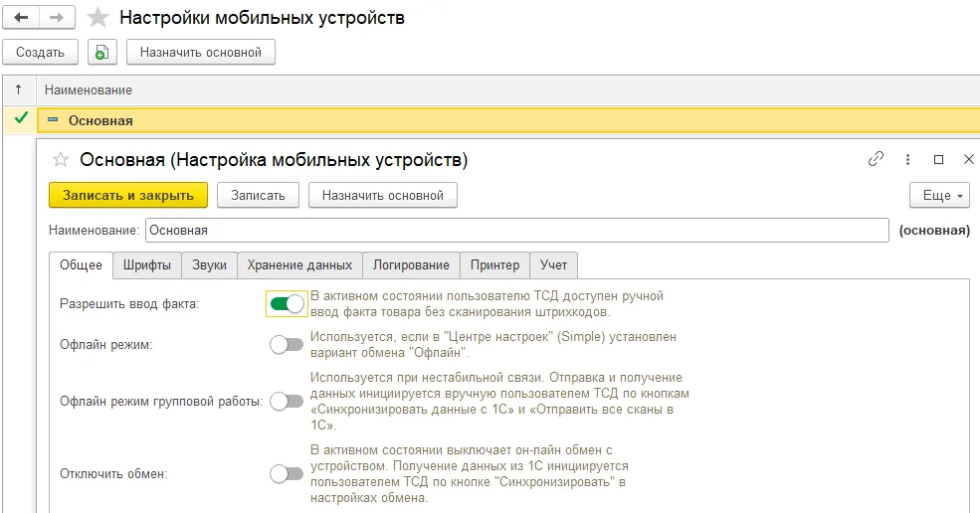Screen dimensions: 980x513
Task: Get link to the Основная form
Action: [x=876, y=159]
